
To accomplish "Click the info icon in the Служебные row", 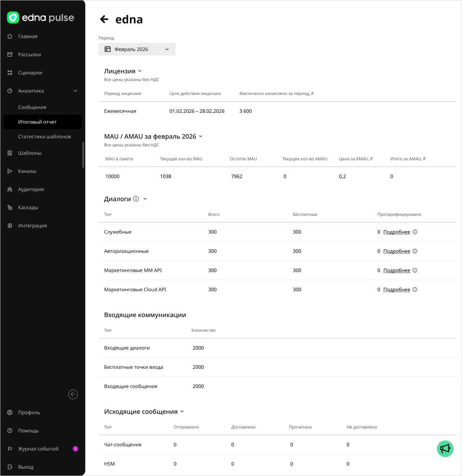I will click(415, 232).
